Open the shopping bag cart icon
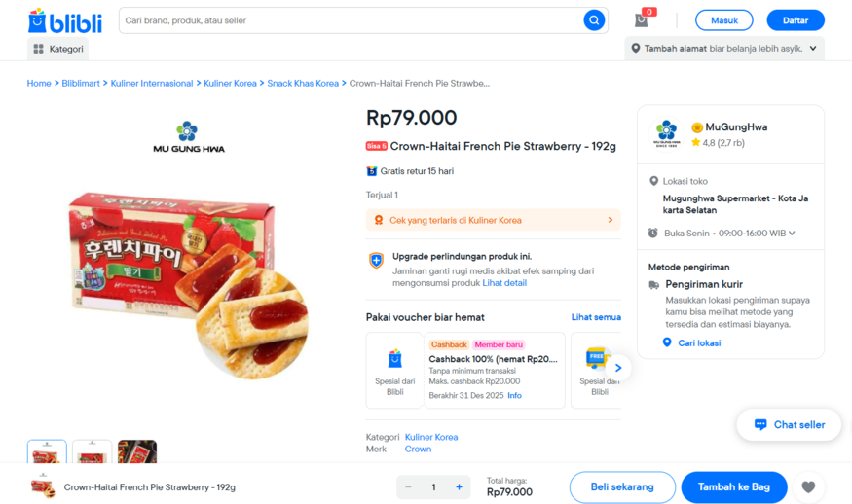The image size is (852, 504). click(x=641, y=20)
